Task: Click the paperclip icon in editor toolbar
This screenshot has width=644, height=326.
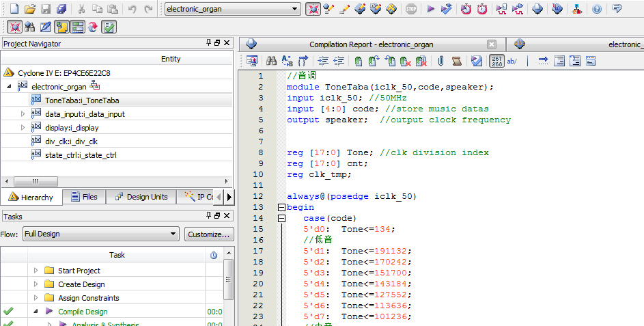Action: pyautogui.click(x=440, y=61)
